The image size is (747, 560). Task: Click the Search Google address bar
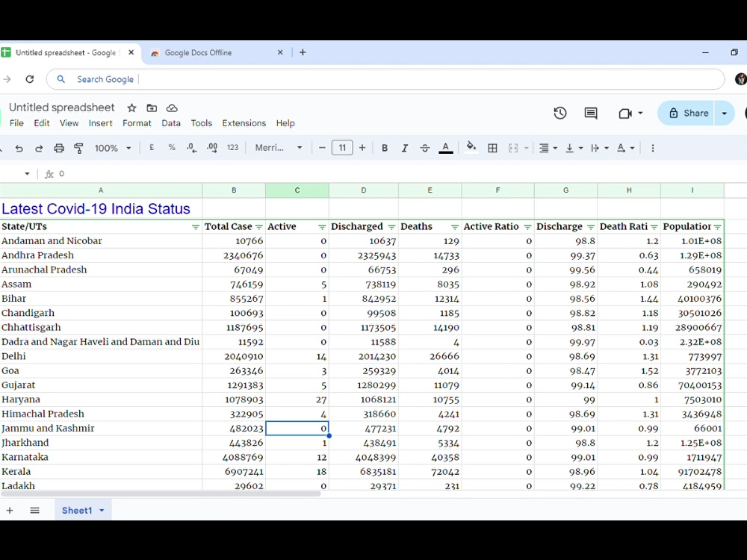point(385,80)
